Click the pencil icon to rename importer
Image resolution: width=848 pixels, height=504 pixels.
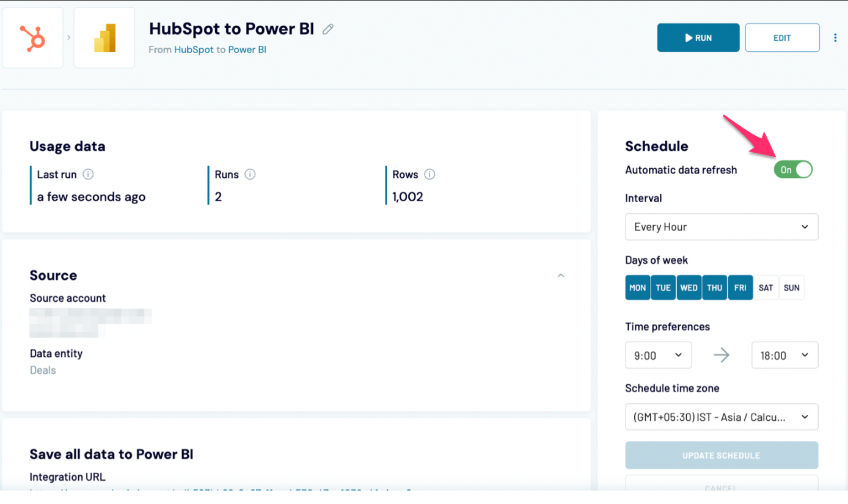tap(328, 29)
